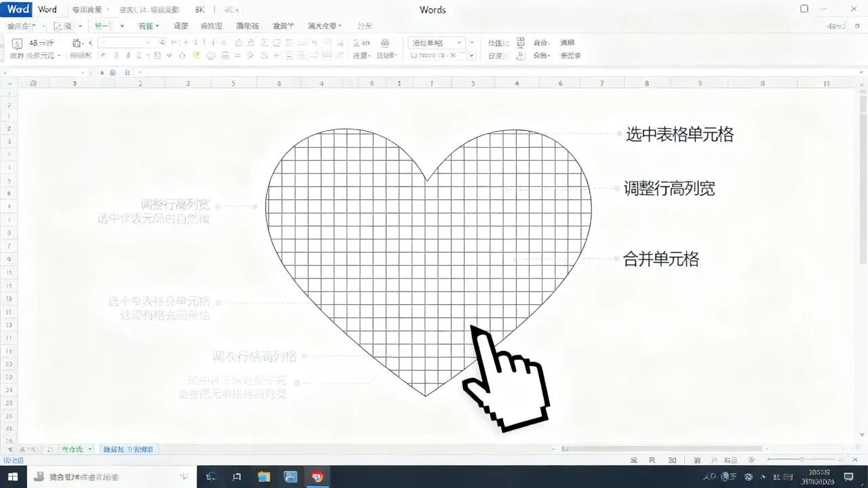Click the "8K" title bar entry
The width and height of the screenshot is (868, 488).
pyautogui.click(x=200, y=10)
